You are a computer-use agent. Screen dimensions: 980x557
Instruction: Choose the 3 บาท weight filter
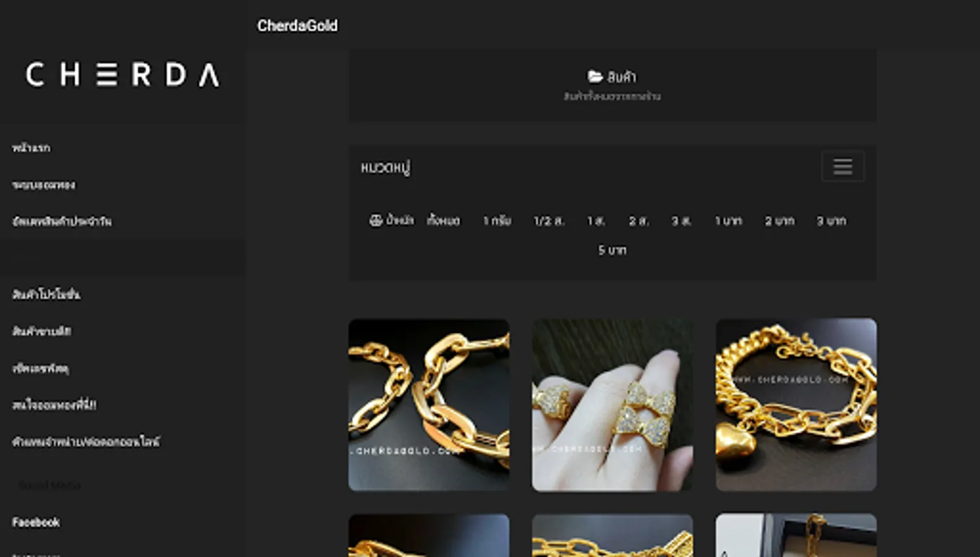click(831, 220)
